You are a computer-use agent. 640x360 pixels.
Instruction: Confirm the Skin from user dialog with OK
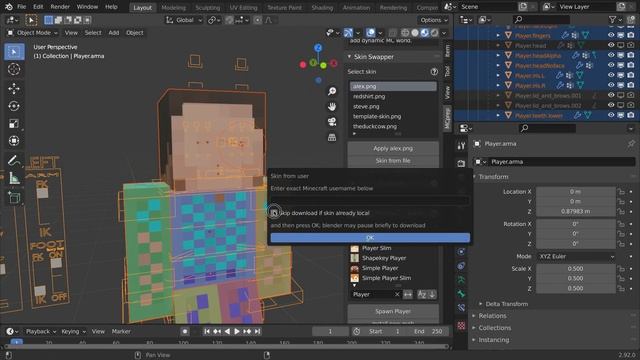tap(370, 238)
